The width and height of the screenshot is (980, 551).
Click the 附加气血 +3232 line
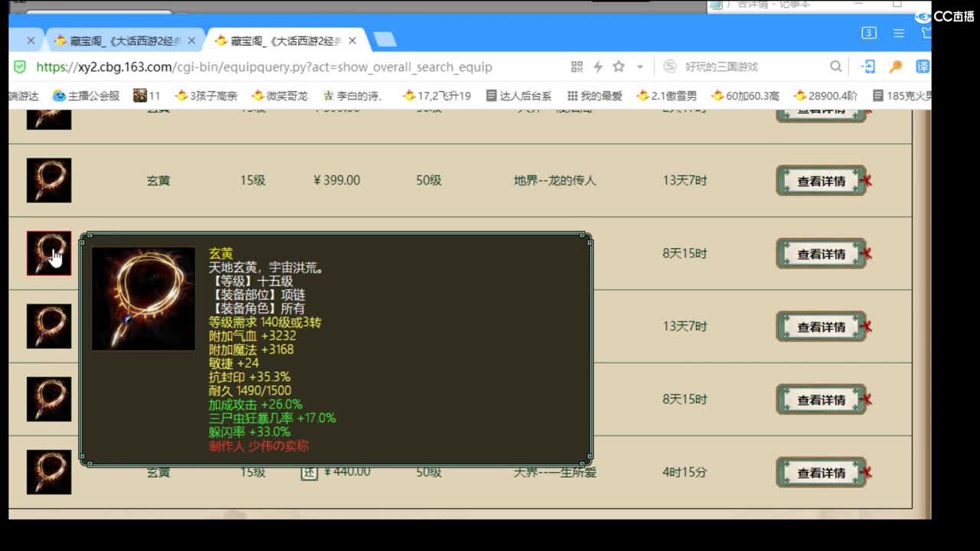(253, 335)
